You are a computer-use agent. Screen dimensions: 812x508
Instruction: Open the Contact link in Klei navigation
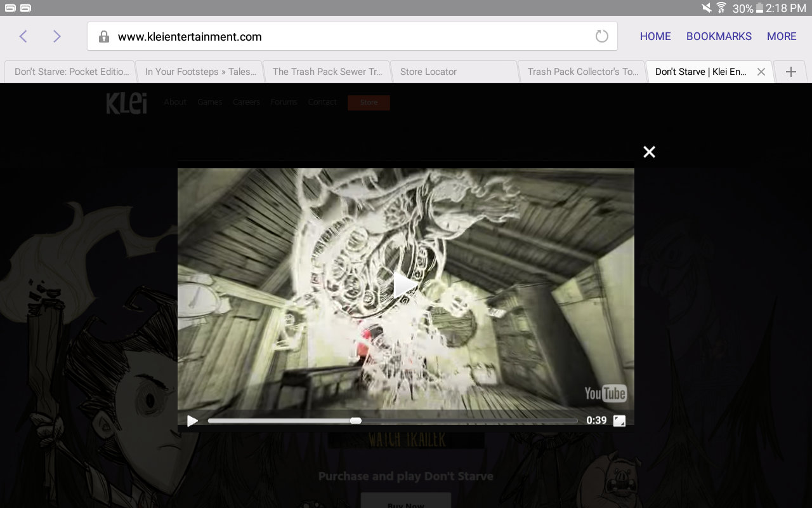322,102
